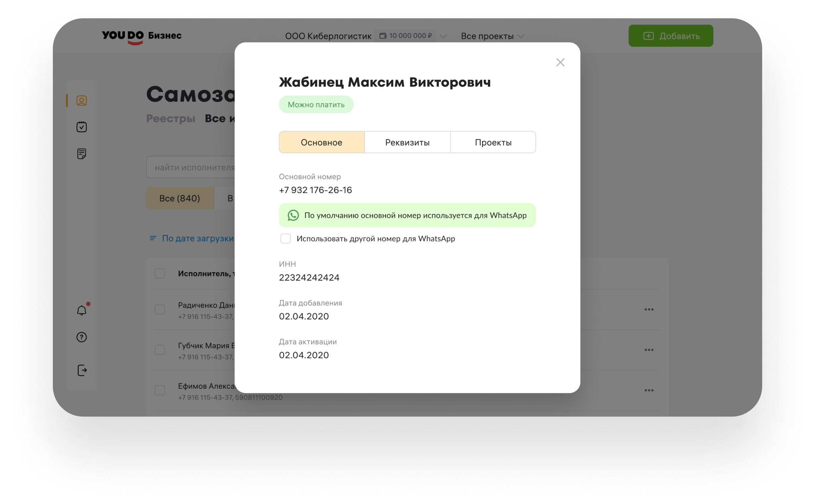
Task: Enable 'Использовать другой номер для WhatsApp' checkbox
Action: [x=286, y=239]
